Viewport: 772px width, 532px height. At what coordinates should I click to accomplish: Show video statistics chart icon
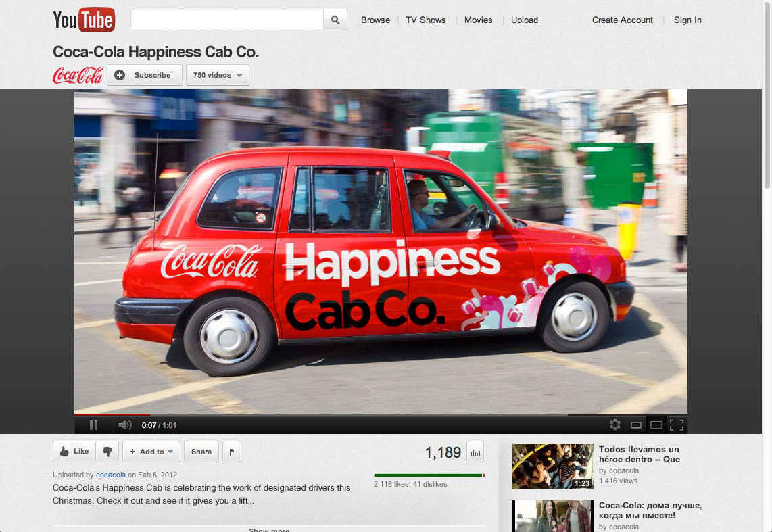pos(475,452)
